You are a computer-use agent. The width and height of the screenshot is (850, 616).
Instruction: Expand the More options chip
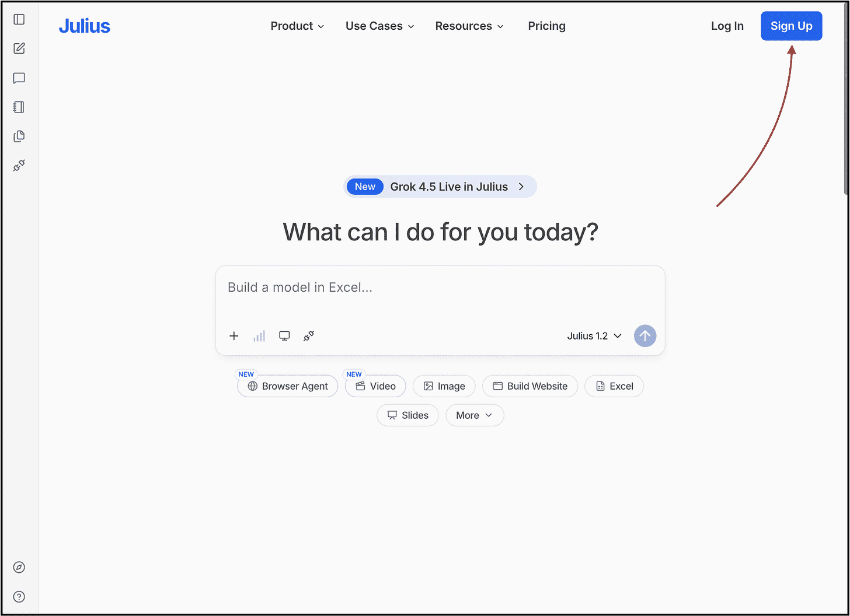tap(475, 415)
